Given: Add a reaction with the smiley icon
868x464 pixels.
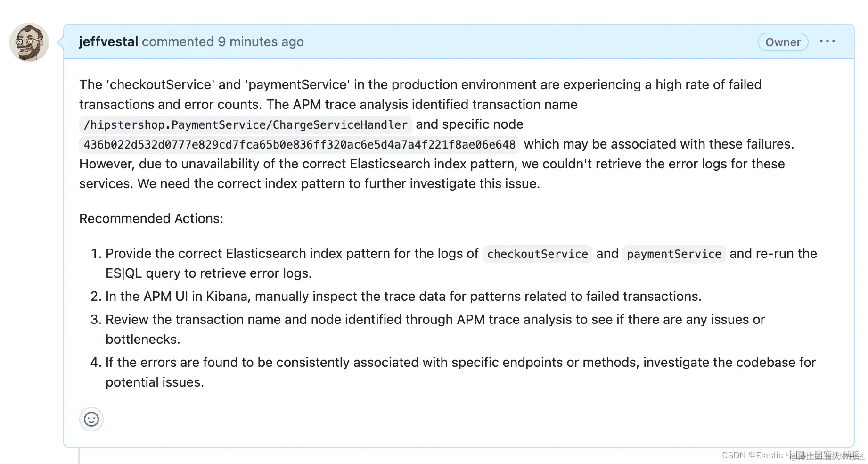Looking at the screenshot, I should [x=91, y=419].
